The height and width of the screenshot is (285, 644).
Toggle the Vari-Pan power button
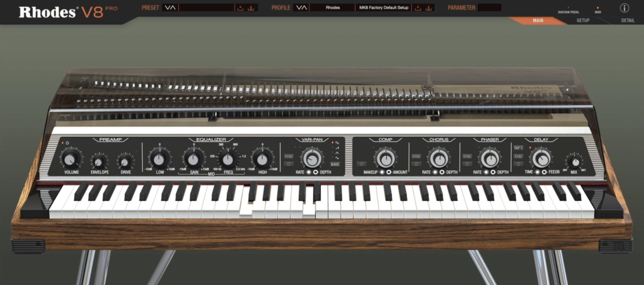tap(289, 164)
